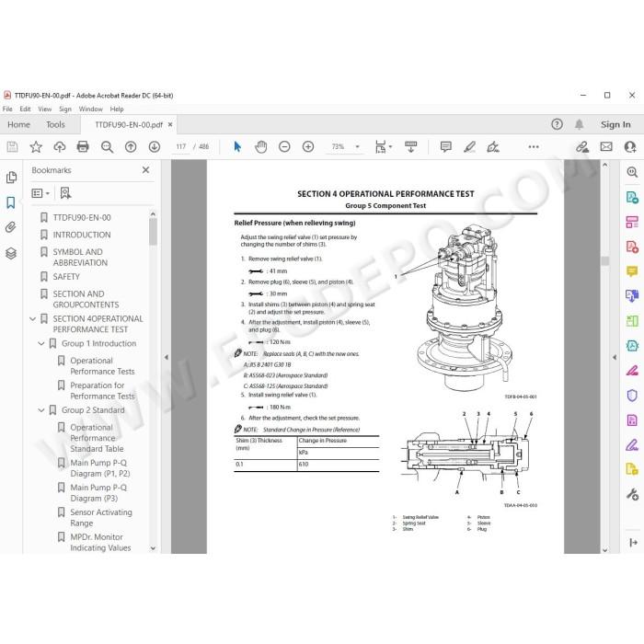
Task: Zoom in with plus icon
Action: pos(308,146)
